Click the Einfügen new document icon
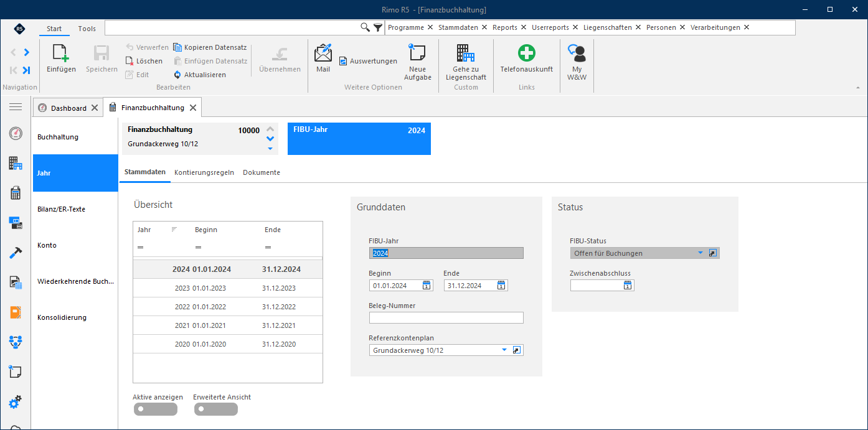This screenshot has width=868, height=430. pyautogui.click(x=61, y=53)
